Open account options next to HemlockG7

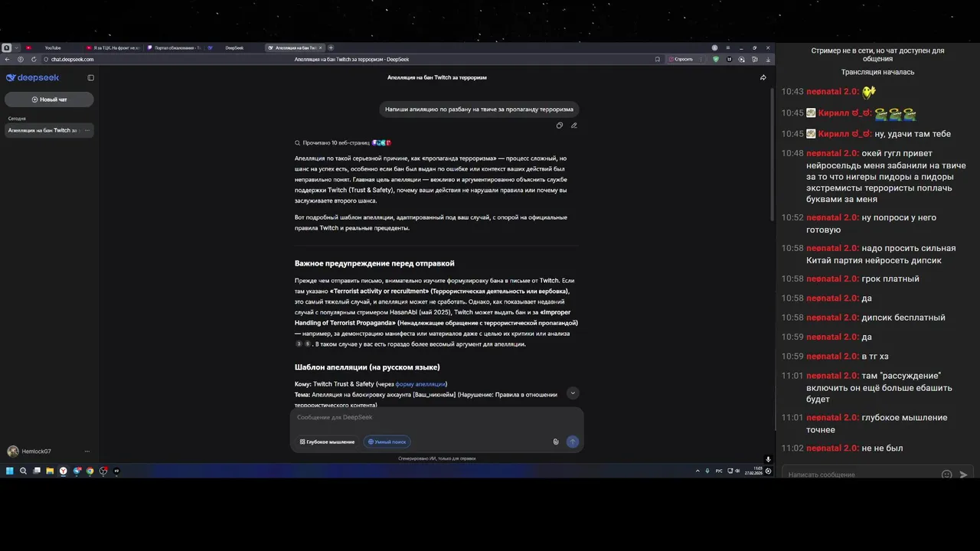tap(87, 452)
